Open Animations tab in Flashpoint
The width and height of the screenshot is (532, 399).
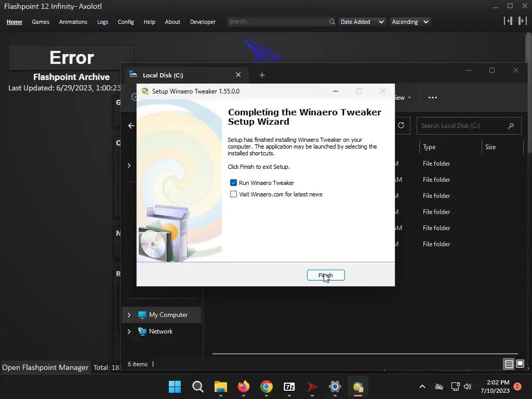tap(73, 22)
